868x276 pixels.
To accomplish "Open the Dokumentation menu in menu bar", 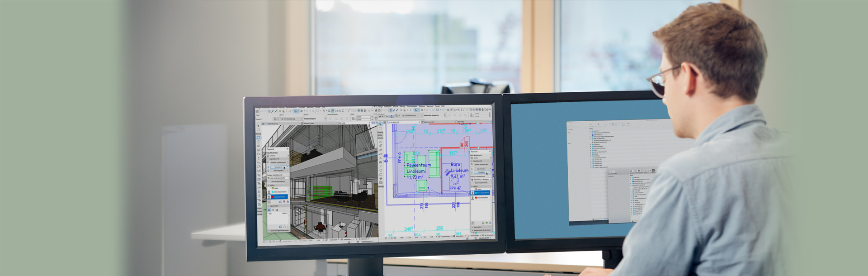I will pyautogui.click(x=412, y=107).
